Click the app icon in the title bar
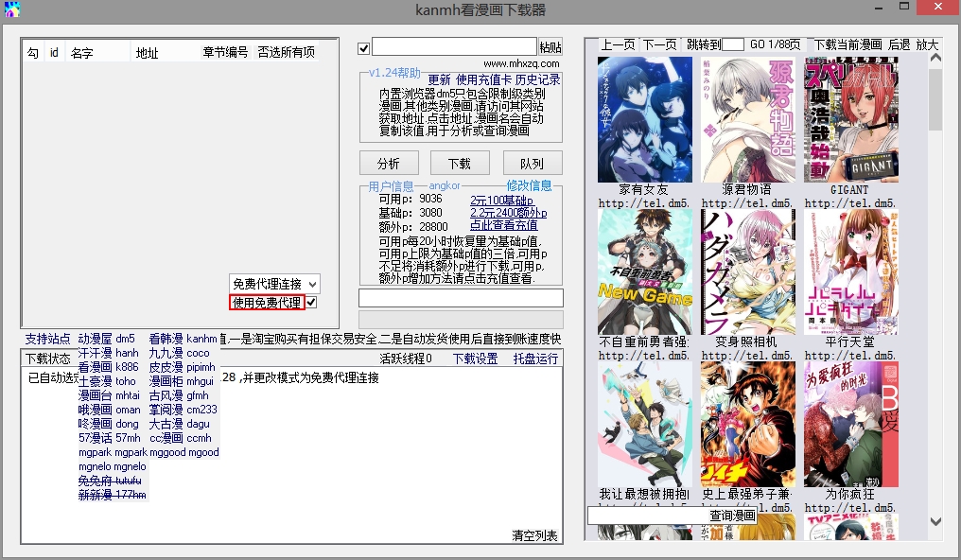 click(x=11, y=9)
